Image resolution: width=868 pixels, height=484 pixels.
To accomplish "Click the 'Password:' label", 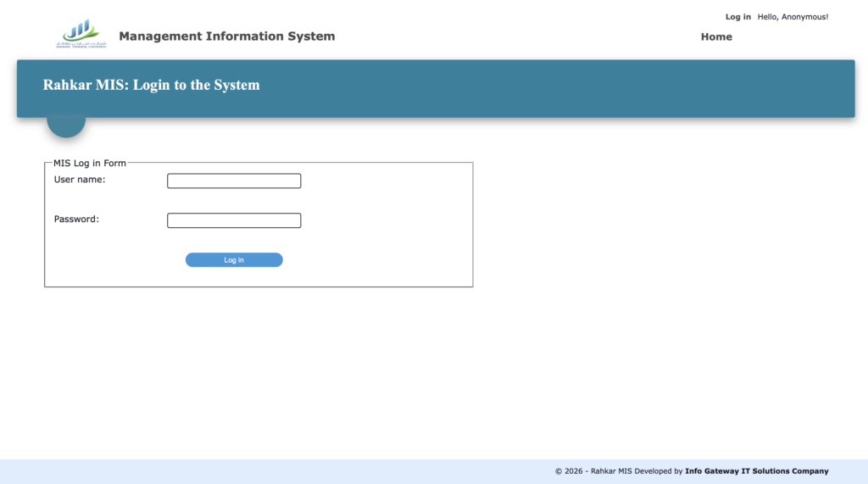I will pos(76,220).
